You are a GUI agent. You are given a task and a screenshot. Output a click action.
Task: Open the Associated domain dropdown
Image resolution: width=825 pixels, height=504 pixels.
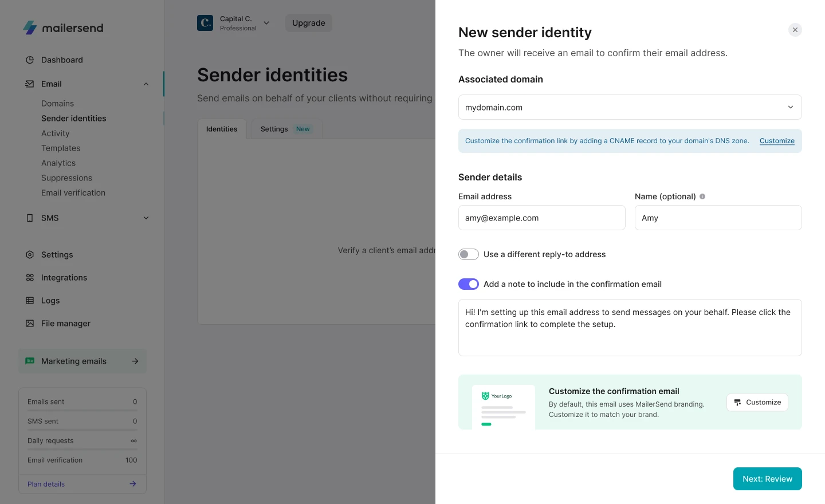click(x=630, y=107)
